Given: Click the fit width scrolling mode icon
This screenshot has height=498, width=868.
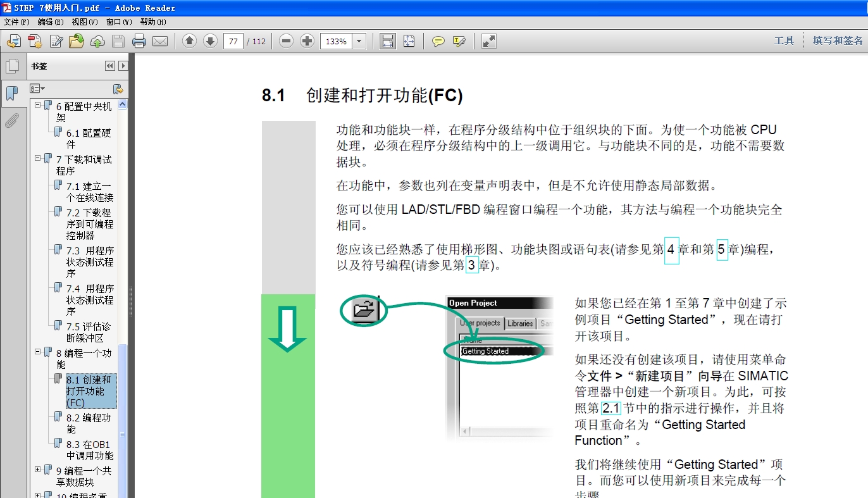Looking at the screenshot, I should coord(387,41).
